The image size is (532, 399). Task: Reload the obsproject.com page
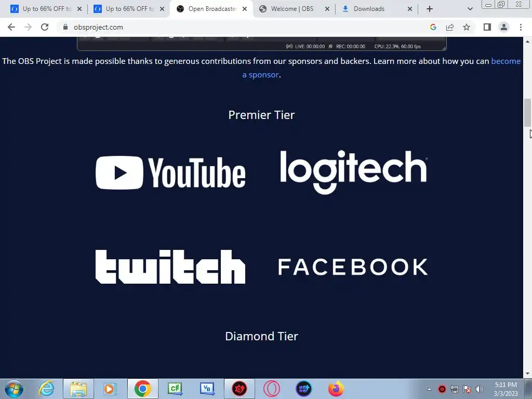coord(45,27)
